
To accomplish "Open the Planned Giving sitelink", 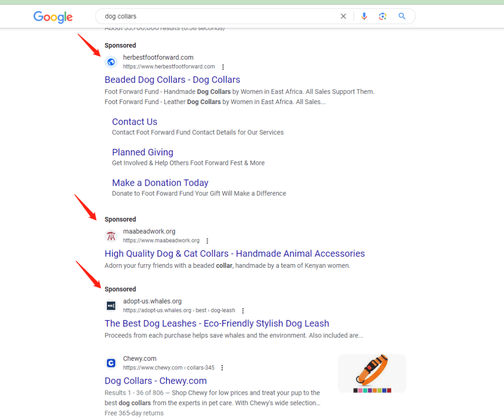I will click(142, 152).
